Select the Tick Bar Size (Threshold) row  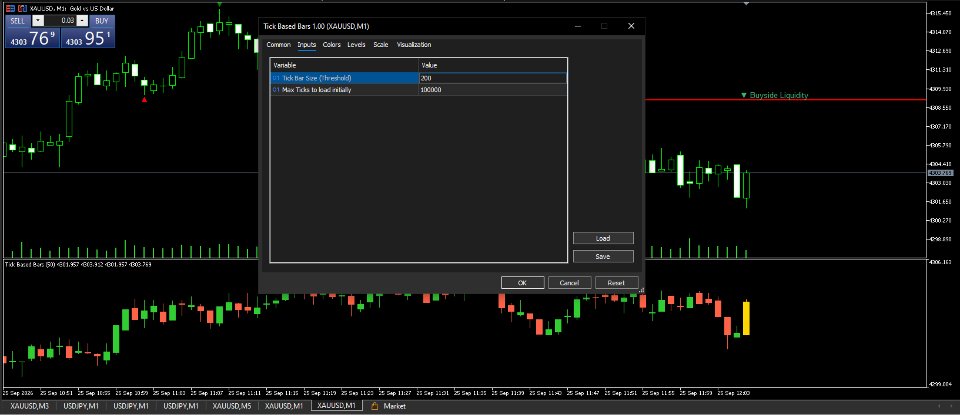point(418,78)
